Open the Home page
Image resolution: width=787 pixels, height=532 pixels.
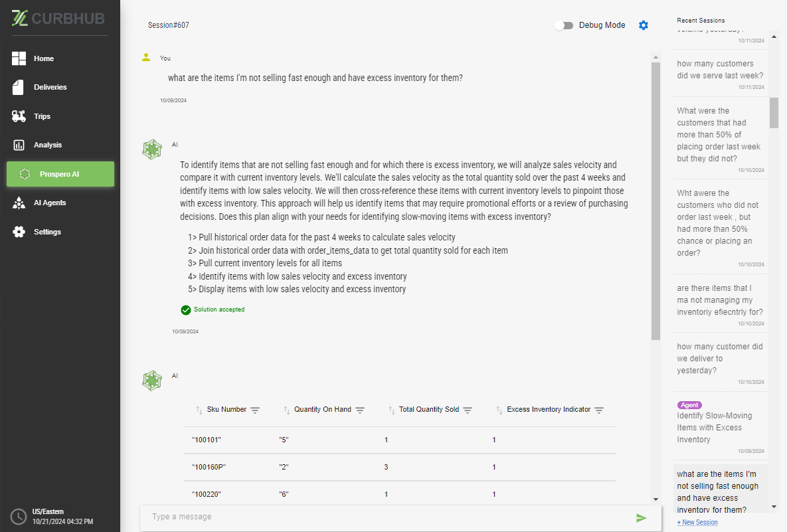click(44, 58)
